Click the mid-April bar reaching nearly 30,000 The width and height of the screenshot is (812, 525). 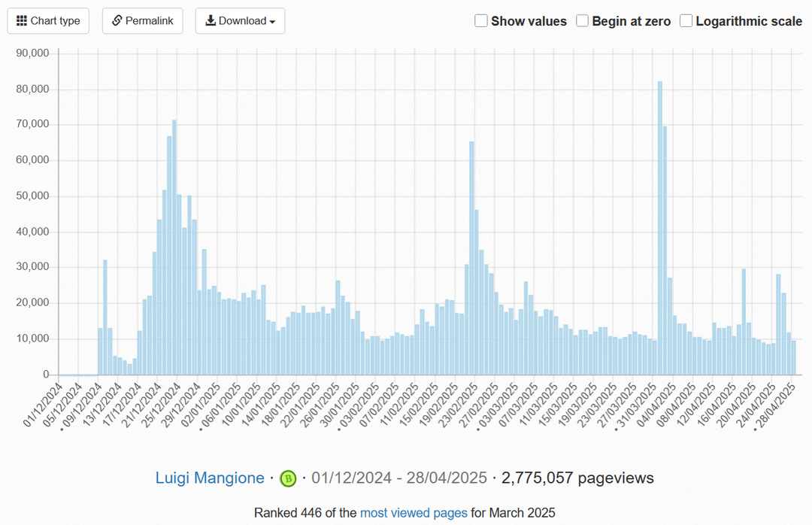coord(744,322)
